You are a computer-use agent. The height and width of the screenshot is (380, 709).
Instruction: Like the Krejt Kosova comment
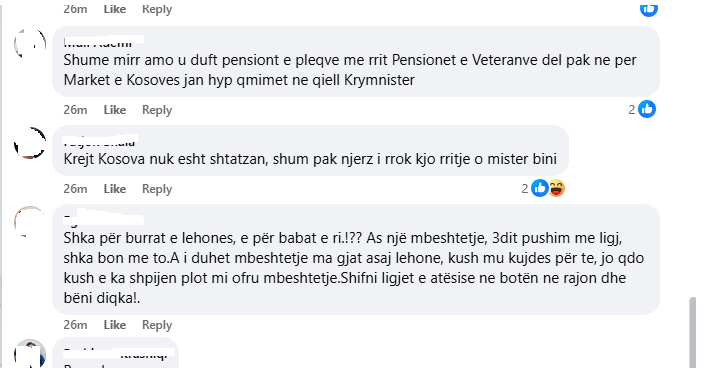click(x=114, y=189)
